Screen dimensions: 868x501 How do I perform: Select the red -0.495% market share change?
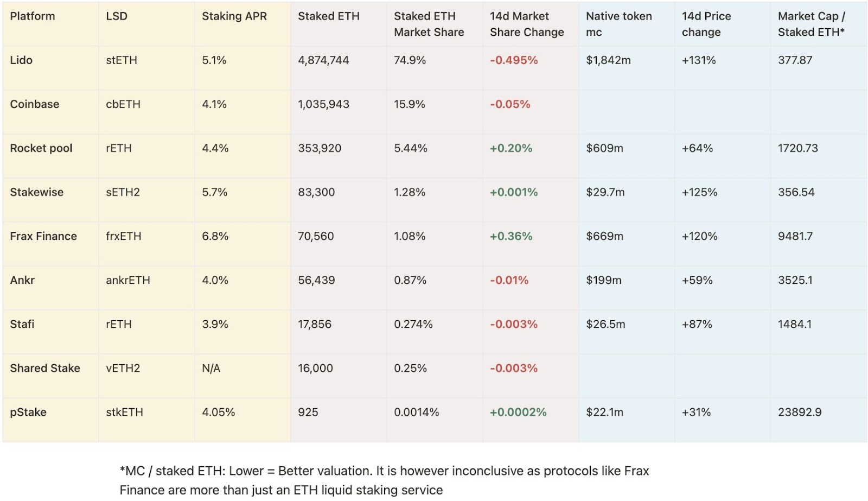pyautogui.click(x=514, y=60)
